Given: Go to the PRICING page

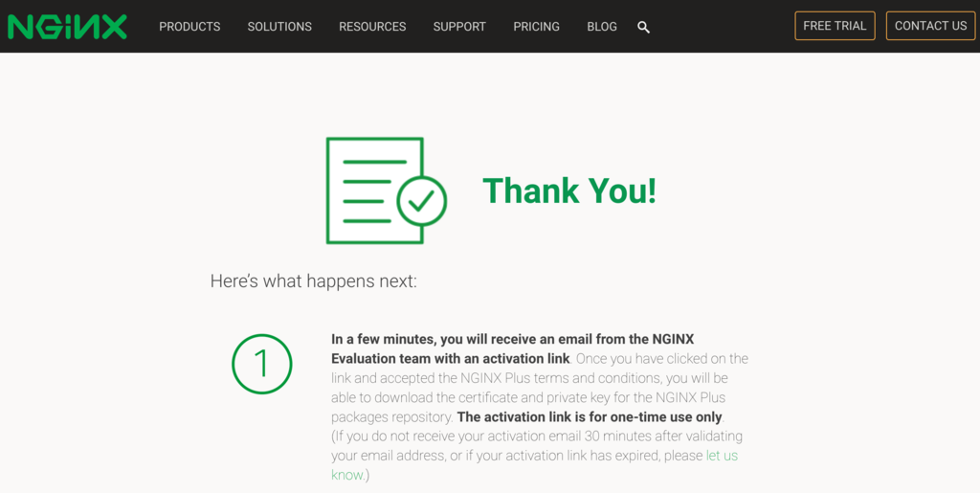Looking at the screenshot, I should (x=536, y=26).
